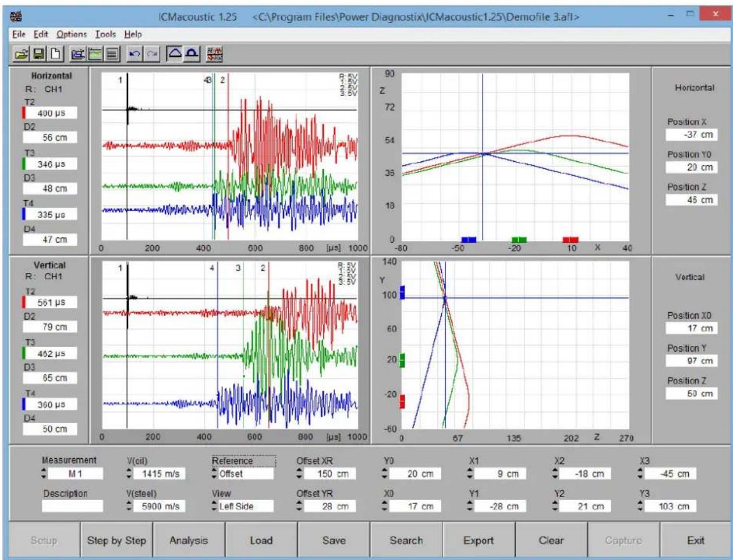Click green sensor marker on horizontal X axis
Screen dimensions: 733x560
[519, 240]
